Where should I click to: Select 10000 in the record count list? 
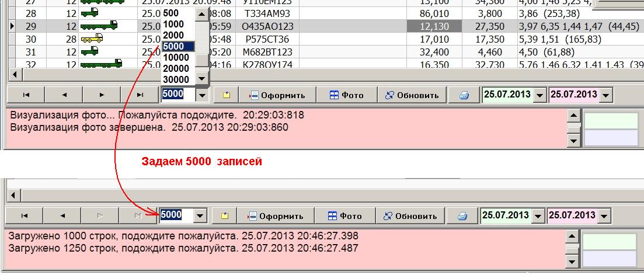coord(176,57)
